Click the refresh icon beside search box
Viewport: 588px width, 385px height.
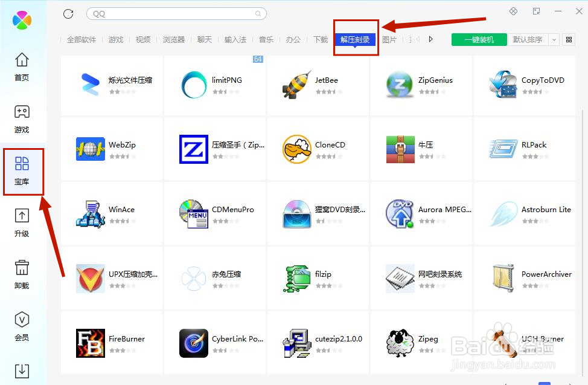click(68, 14)
